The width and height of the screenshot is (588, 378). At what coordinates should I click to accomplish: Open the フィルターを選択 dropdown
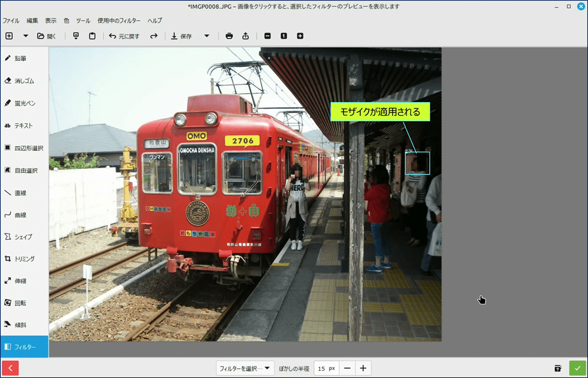click(245, 368)
